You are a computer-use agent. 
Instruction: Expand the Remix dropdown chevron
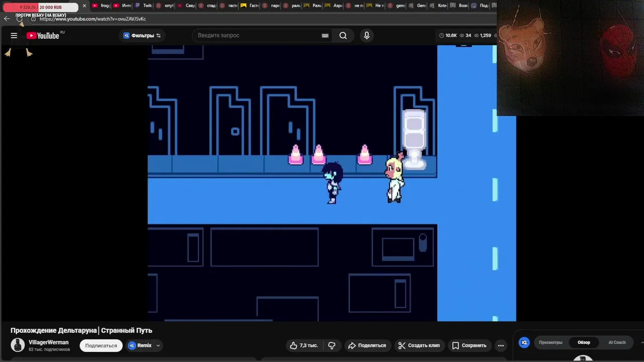158,345
